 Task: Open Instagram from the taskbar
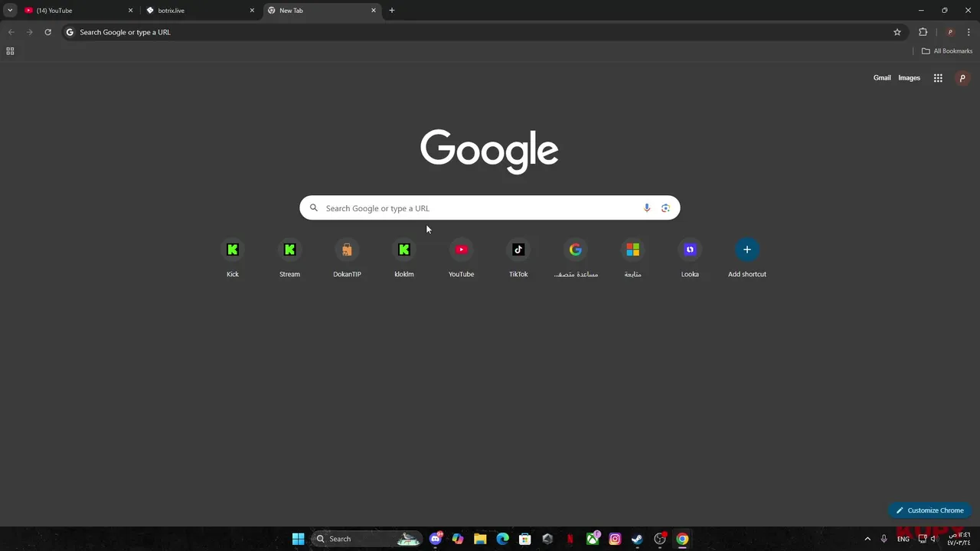615,539
